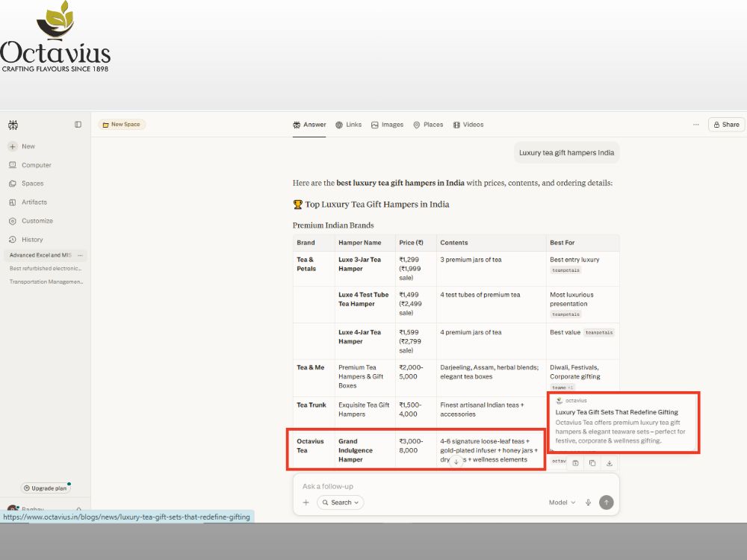
Task: Click the save table icon below the table
Action: pos(575,463)
